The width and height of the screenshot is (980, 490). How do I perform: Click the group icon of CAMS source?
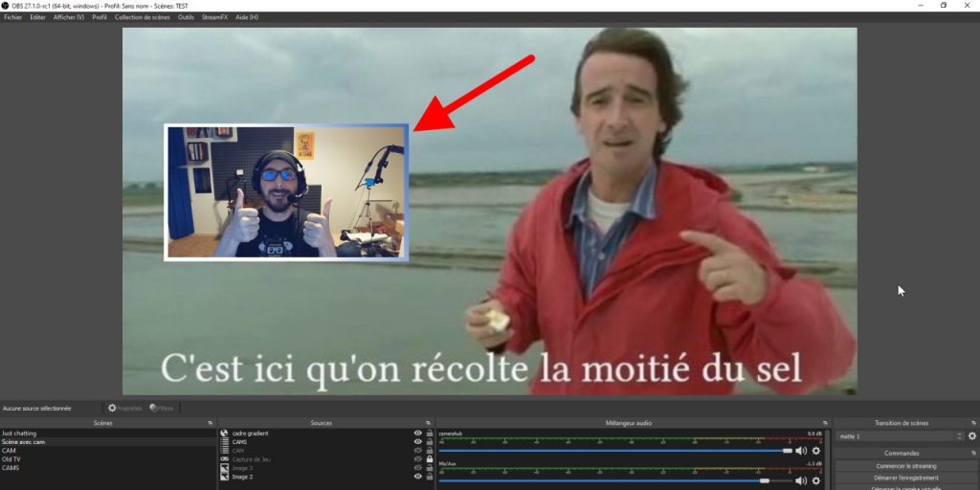(224, 442)
